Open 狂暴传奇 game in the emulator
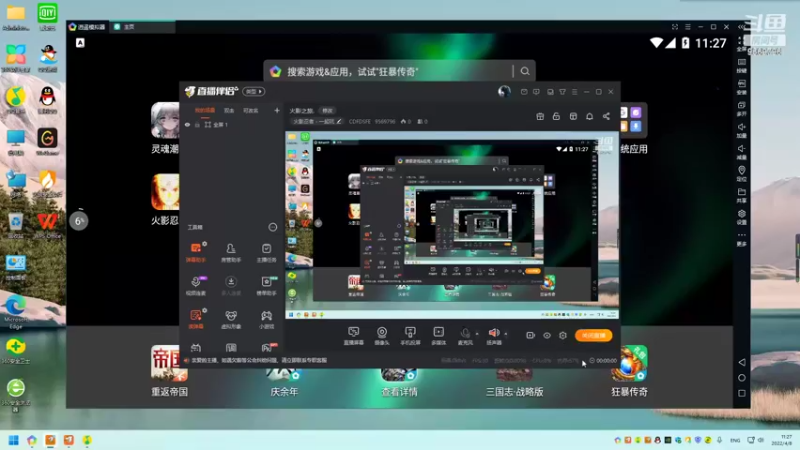The image size is (800, 450). pyautogui.click(x=629, y=371)
